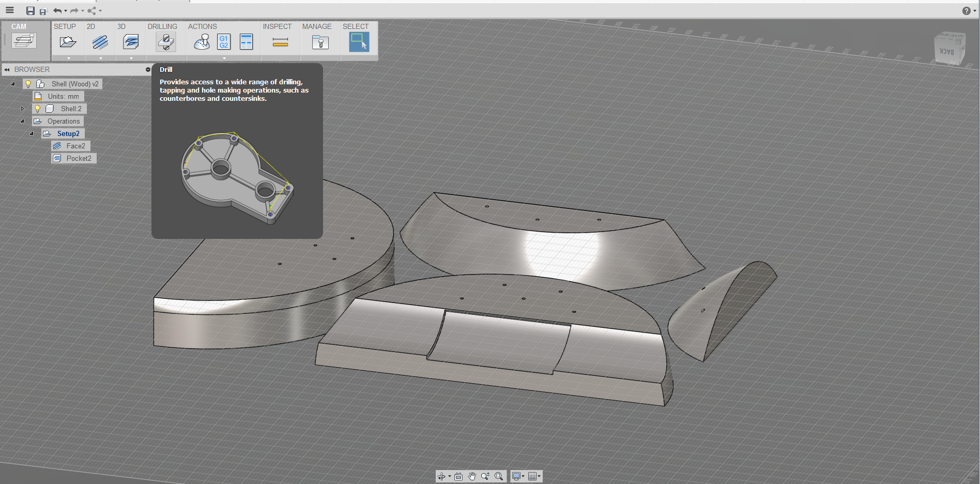Open the Setup Sheet icon in Actions

click(247, 42)
